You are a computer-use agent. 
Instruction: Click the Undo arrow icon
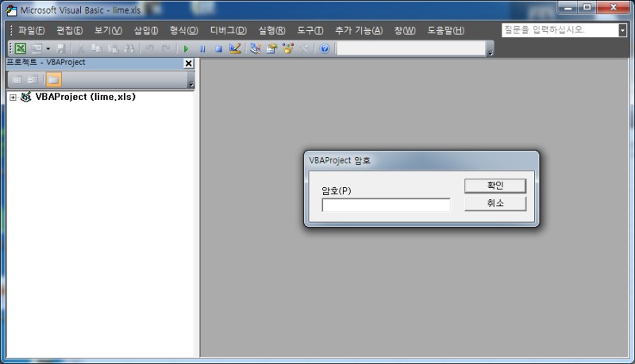point(150,48)
